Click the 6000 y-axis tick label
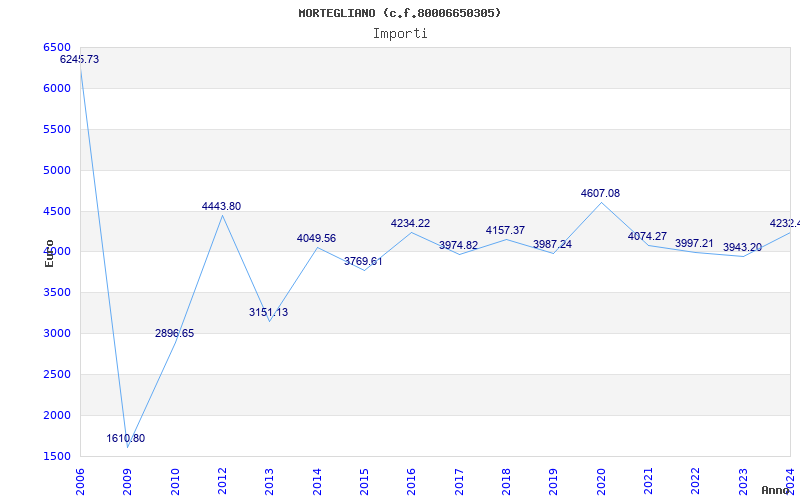 pyautogui.click(x=57, y=88)
